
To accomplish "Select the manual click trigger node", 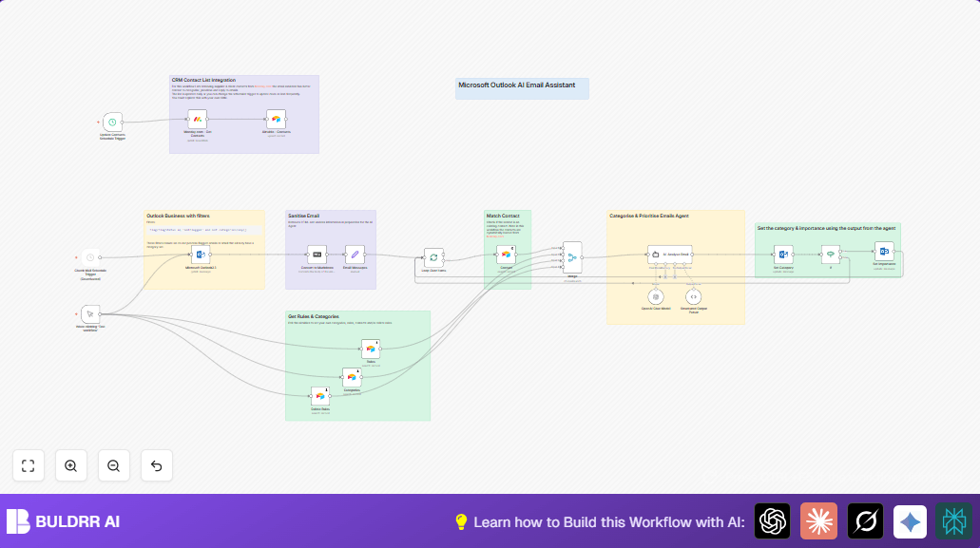I will tap(90, 314).
